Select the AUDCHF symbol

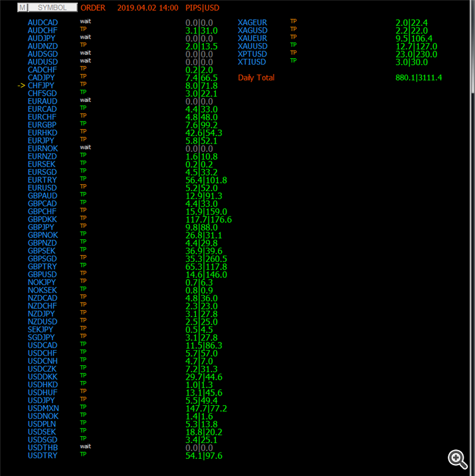point(42,30)
